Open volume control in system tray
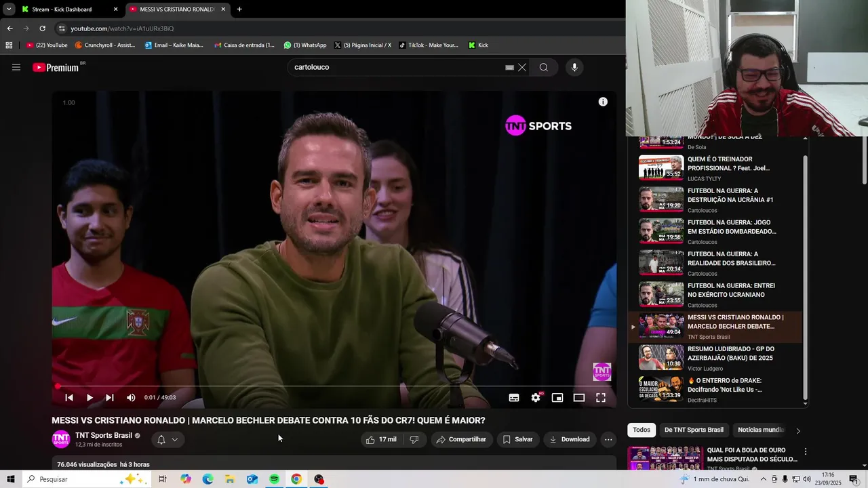The image size is (868, 488). pyautogui.click(x=808, y=479)
